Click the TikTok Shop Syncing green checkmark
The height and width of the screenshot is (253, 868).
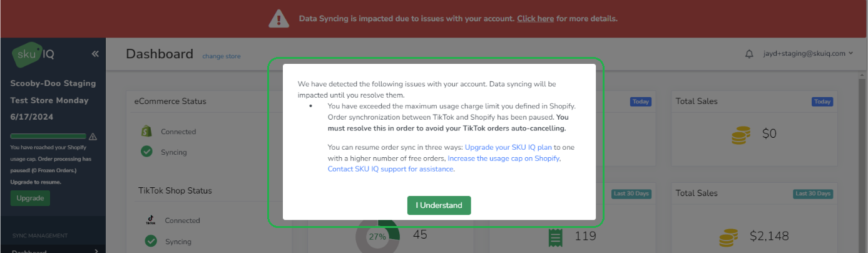pyautogui.click(x=150, y=241)
